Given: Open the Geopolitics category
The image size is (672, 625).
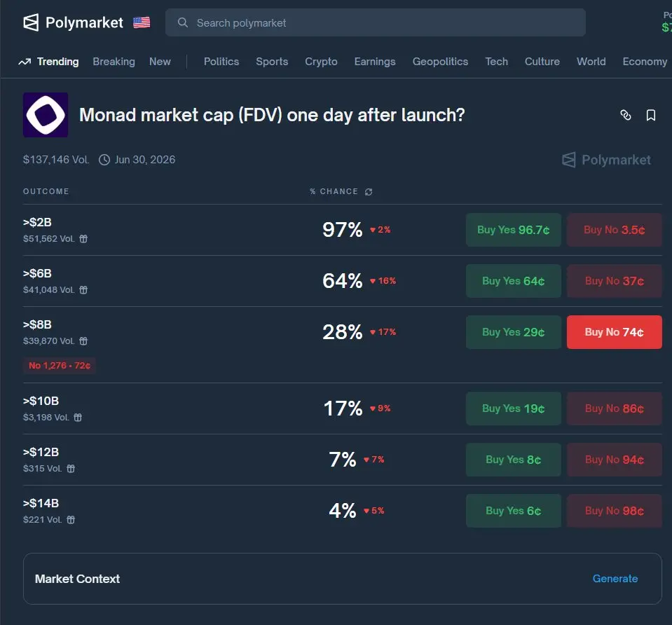Looking at the screenshot, I should tap(440, 62).
